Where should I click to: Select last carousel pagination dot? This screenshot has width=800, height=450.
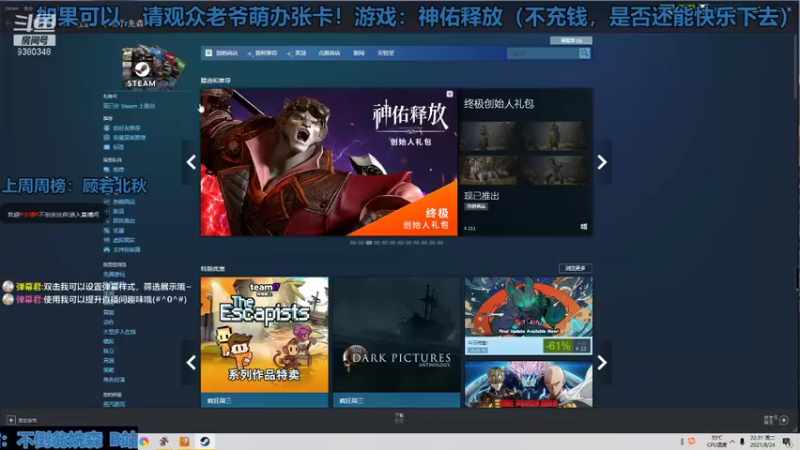[x=440, y=243]
